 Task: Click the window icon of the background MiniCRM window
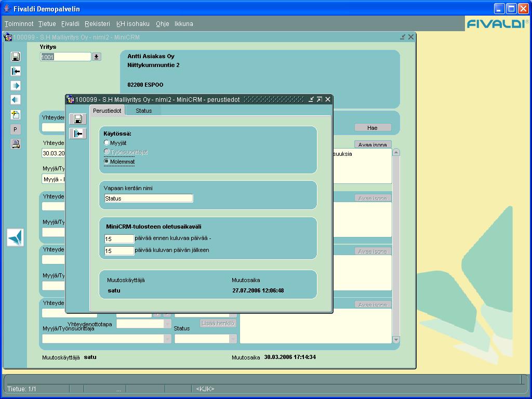pyautogui.click(x=8, y=37)
